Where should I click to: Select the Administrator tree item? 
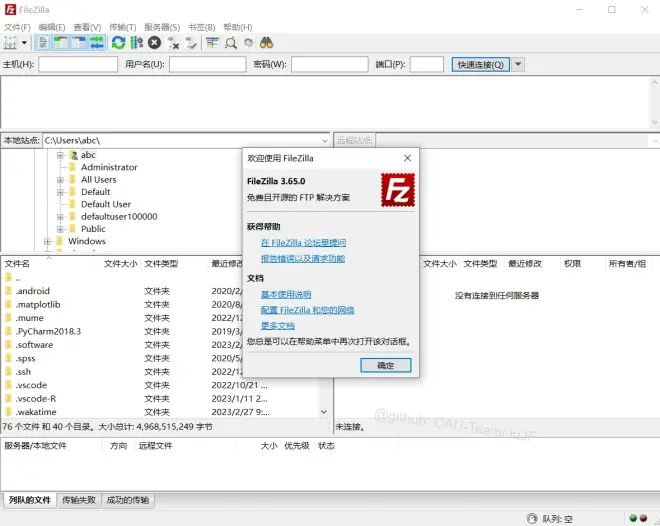coord(109,167)
